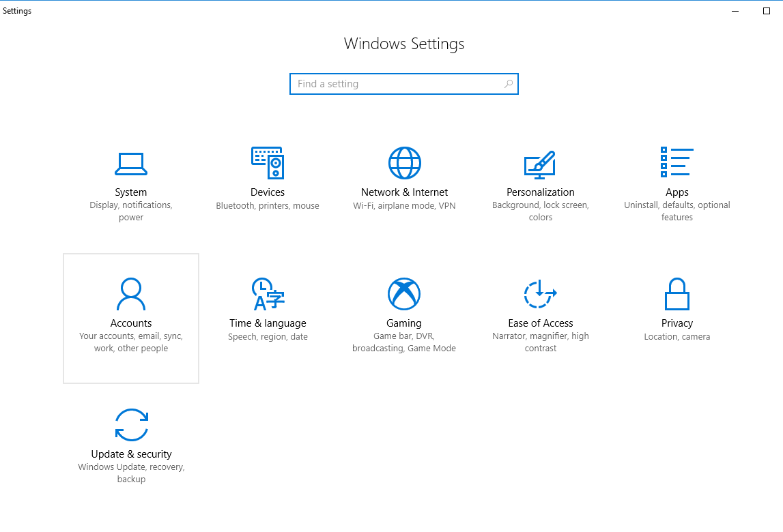Click 'Game bar, DVR, broadcasting, Game Mode' description
Image resolution: width=783 pixels, height=532 pixels.
[404, 342]
